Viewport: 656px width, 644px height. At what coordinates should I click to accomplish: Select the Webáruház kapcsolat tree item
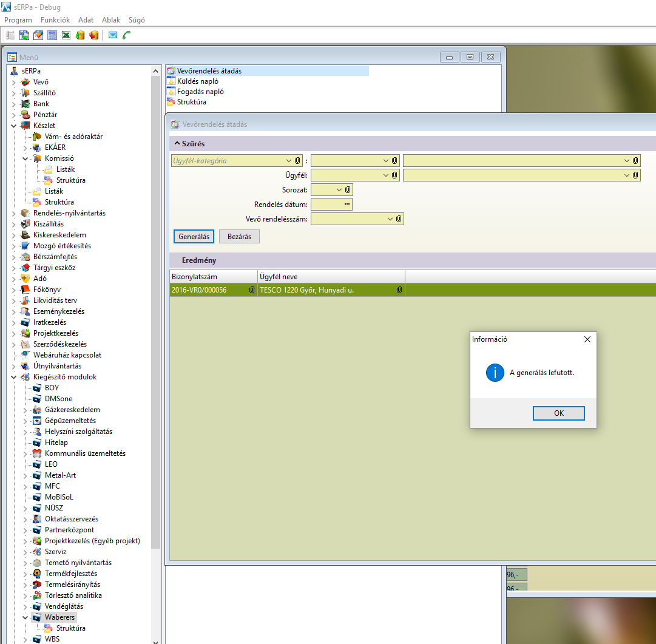67,355
